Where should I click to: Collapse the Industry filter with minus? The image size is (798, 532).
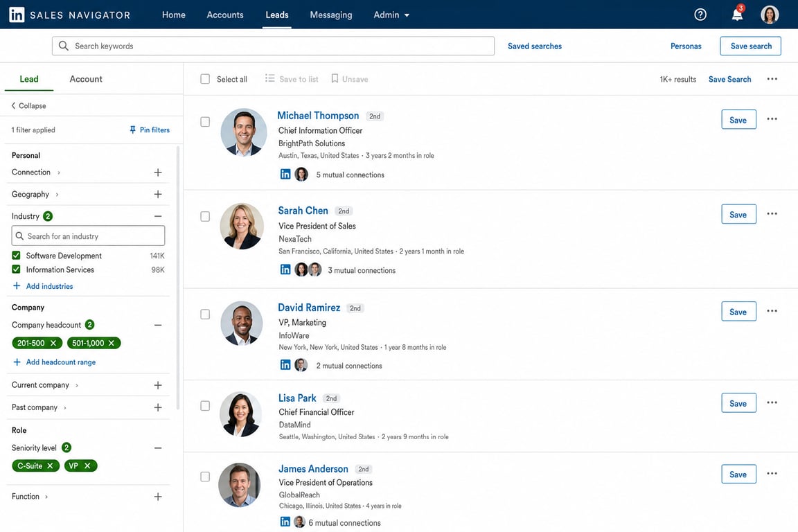tap(158, 216)
